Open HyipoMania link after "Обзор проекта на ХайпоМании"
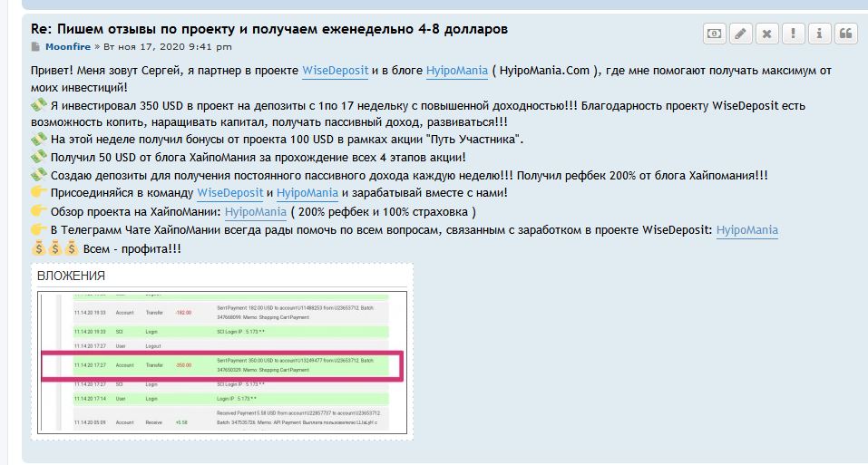Viewport: 868px width, 465px height. click(255, 212)
